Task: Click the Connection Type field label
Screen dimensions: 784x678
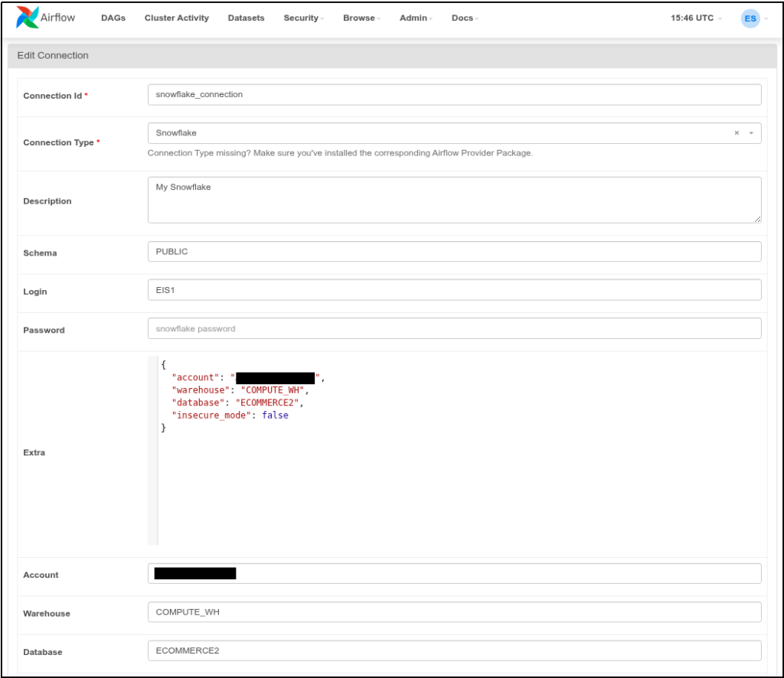Action: (x=58, y=142)
